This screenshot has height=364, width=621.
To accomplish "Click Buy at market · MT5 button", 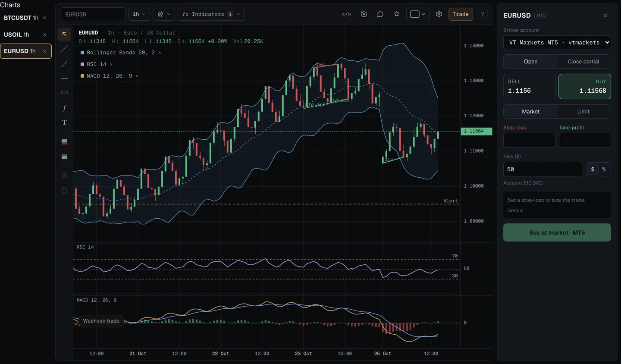I will tap(557, 232).
